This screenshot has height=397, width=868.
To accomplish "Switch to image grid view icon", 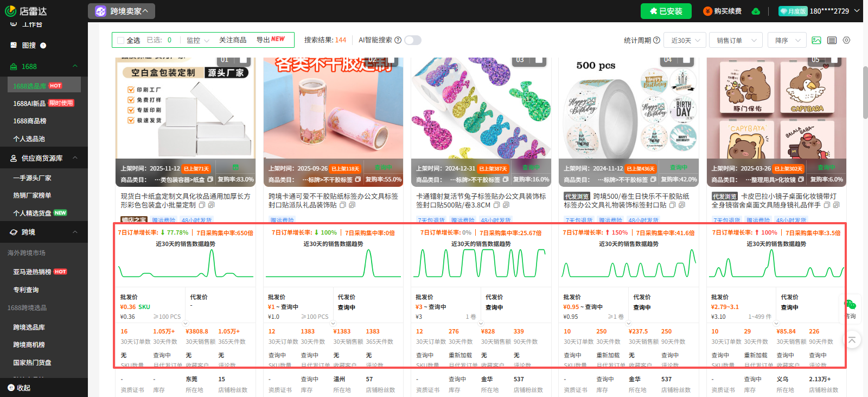I will pyautogui.click(x=816, y=40).
